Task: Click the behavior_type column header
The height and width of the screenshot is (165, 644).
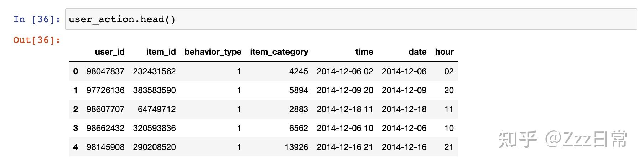Action: pyautogui.click(x=213, y=52)
